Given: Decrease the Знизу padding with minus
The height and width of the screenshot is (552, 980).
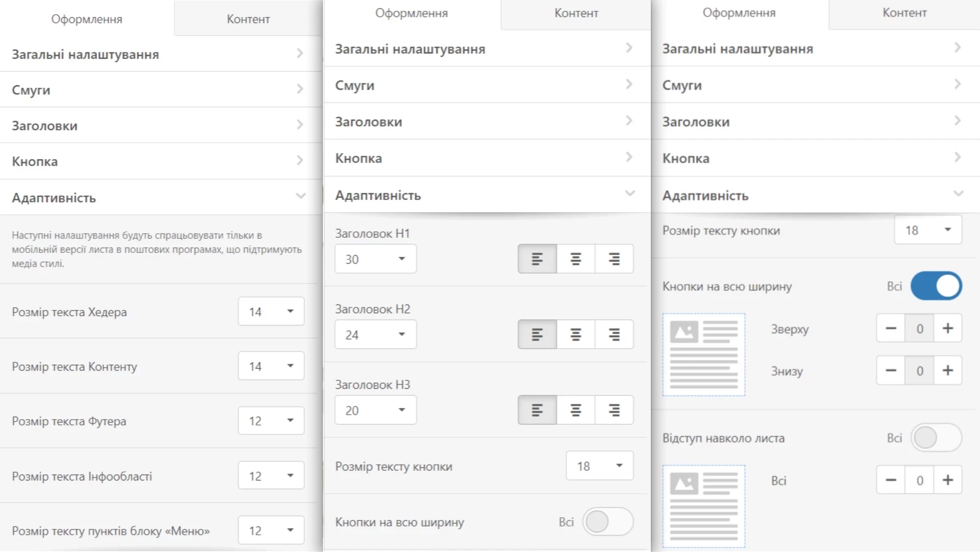Looking at the screenshot, I should pyautogui.click(x=891, y=371).
